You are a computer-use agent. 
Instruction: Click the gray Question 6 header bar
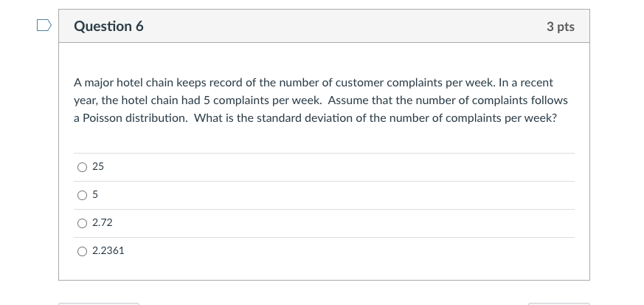coord(324,26)
